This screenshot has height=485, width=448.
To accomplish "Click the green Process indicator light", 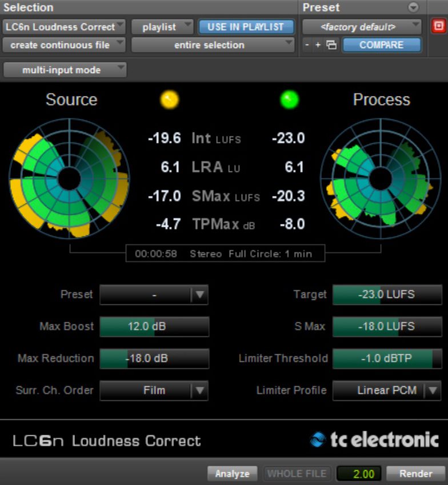I will tap(290, 100).
